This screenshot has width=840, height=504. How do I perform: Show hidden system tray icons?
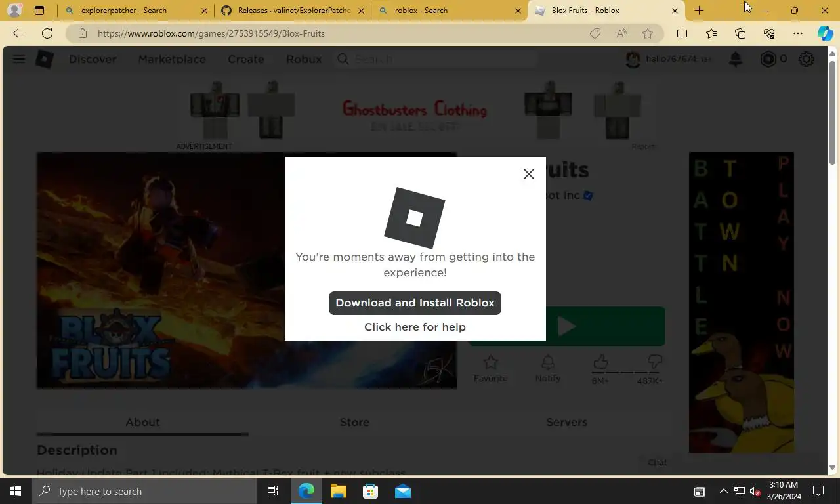(724, 491)
